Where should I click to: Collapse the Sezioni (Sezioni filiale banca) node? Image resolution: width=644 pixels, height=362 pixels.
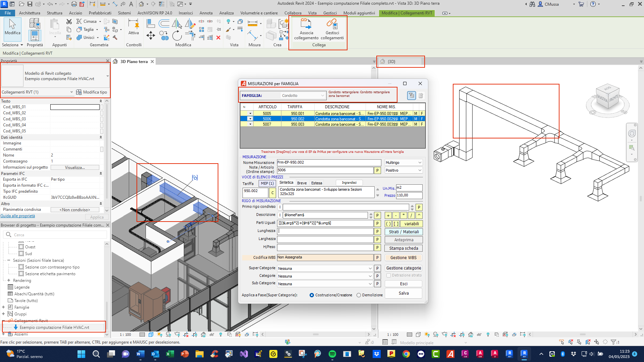[x=9, y=260]
